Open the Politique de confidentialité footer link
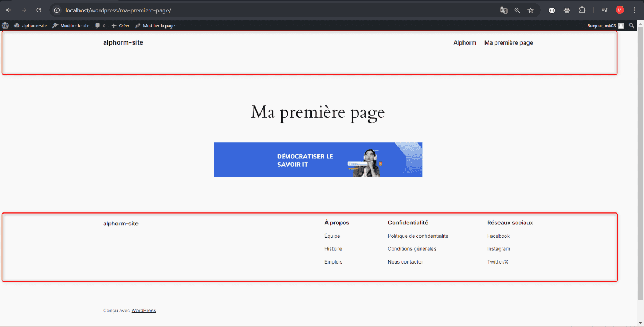Viewport: 644px width, 327px height. [x=418, y=236]
